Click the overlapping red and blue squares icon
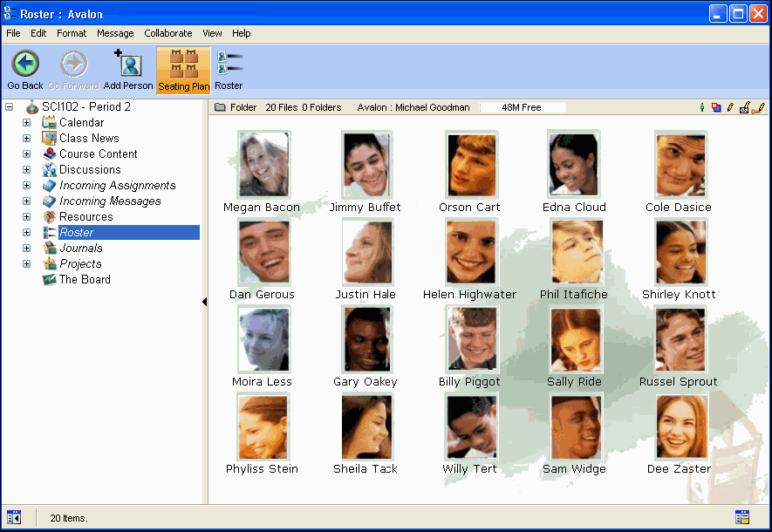The image size is (772, 532). [x=716, y=107]
